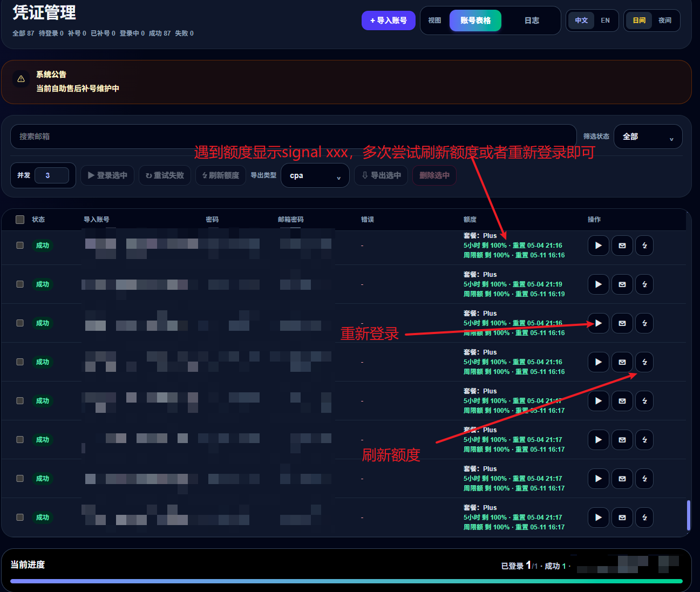Click the 当前进度 progress bar
700x592 pixels.
(x=346, y=581)
